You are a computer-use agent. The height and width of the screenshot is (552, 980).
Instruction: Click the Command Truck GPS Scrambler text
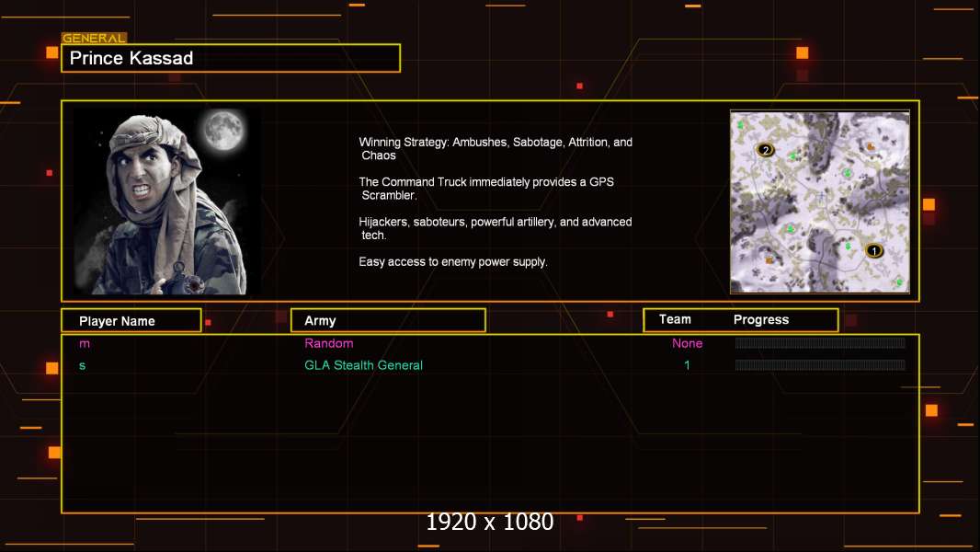[486, 189]
